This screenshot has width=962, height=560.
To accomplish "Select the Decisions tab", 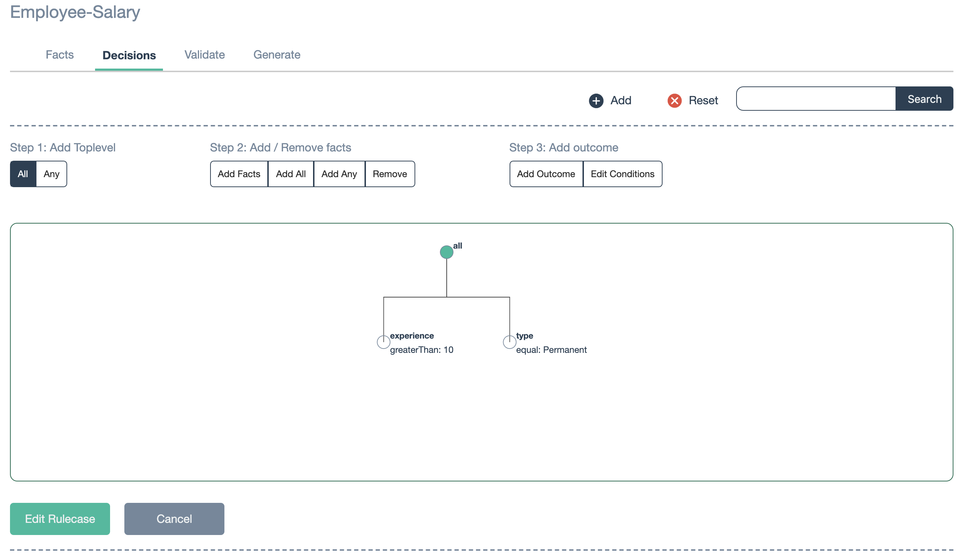I will 129,55.
